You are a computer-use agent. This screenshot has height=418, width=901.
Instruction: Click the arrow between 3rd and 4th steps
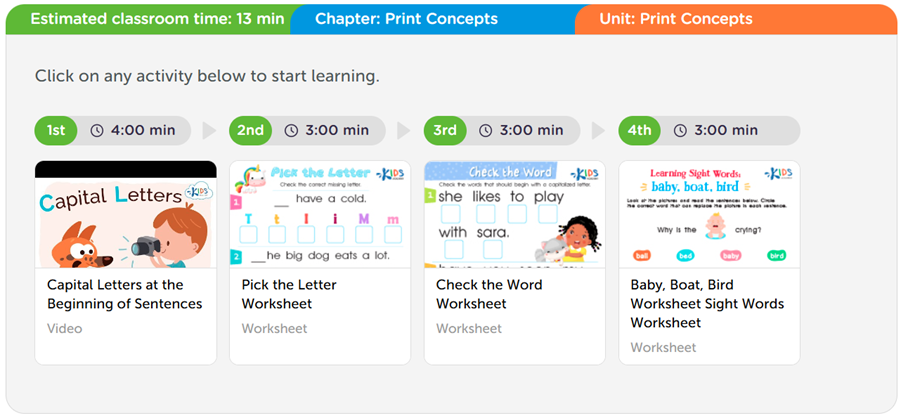tap(598, 131)
